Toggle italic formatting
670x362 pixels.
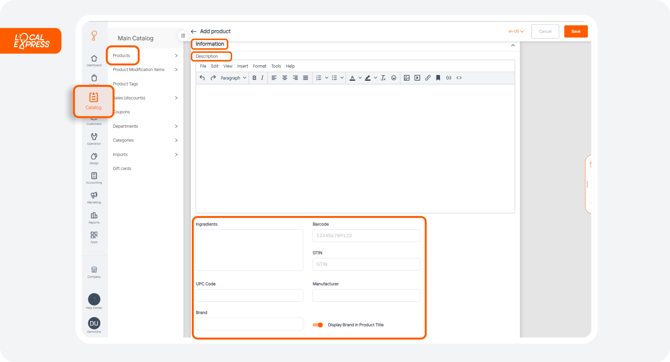(262, 78)
